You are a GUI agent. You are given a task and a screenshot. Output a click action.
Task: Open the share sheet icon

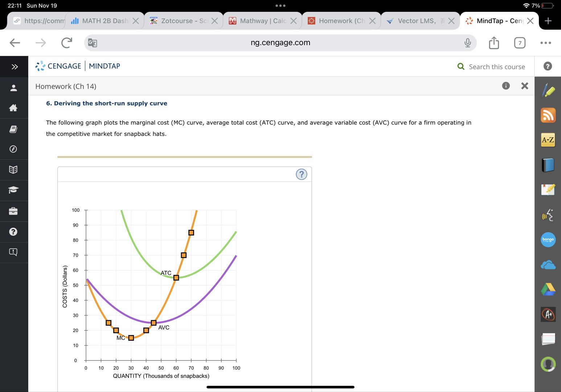click(494, 42)
